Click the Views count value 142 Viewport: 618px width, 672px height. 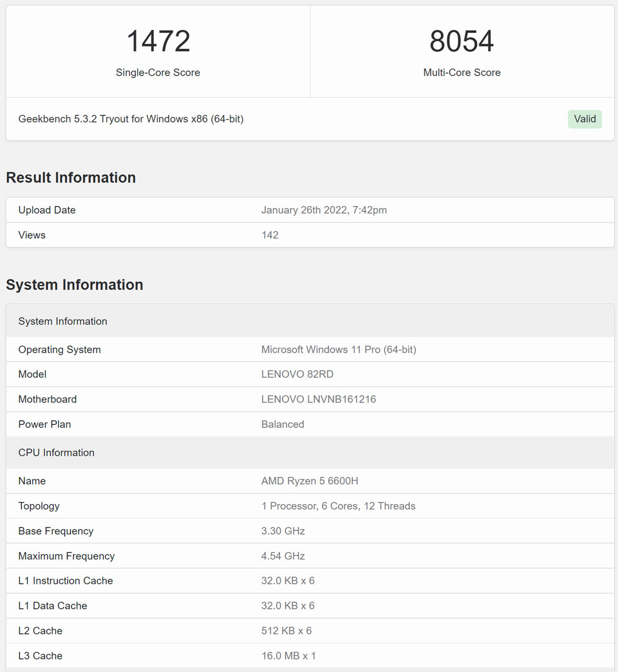(x=270, y=235)
